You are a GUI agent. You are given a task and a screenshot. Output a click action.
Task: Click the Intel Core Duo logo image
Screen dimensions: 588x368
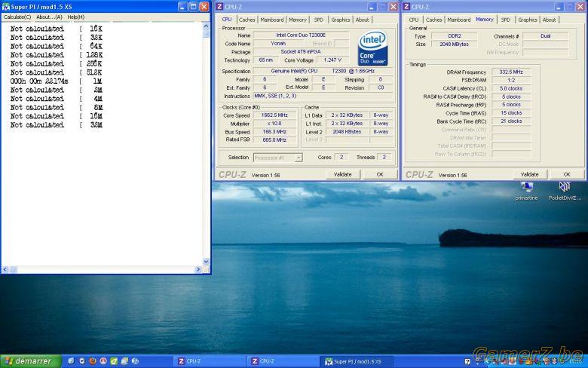click(372, 49)
